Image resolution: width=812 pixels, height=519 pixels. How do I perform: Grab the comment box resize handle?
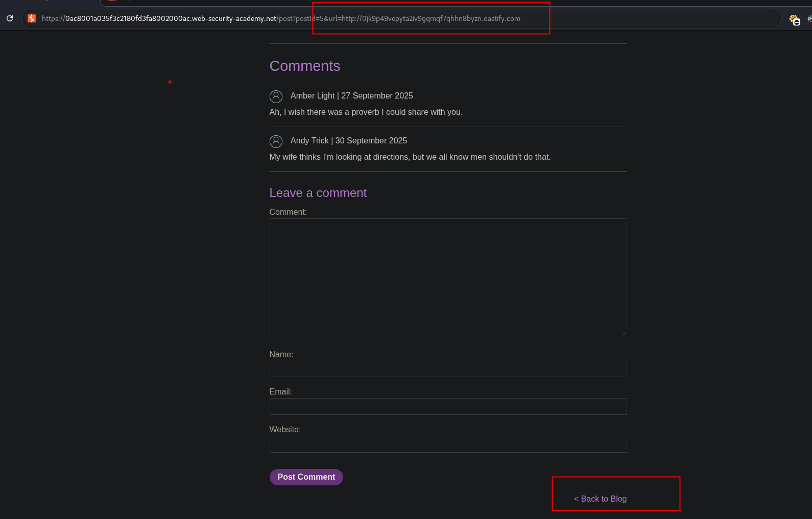click(x=624, y=333)
